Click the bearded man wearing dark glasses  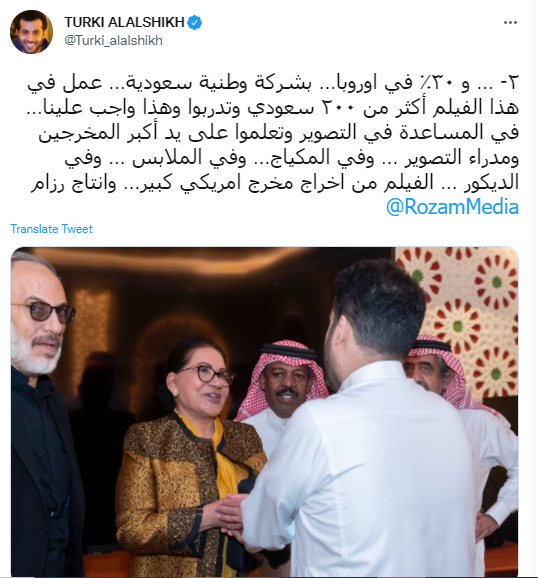pyautogui.click(x=42, y=413)
